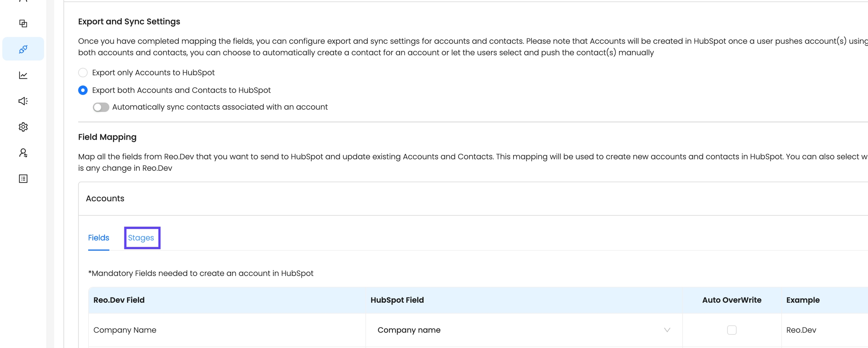Switch to the Stages tab
The width and height of the screenshot is (868, 348).
pyautogui.click(x=141, y=238)
